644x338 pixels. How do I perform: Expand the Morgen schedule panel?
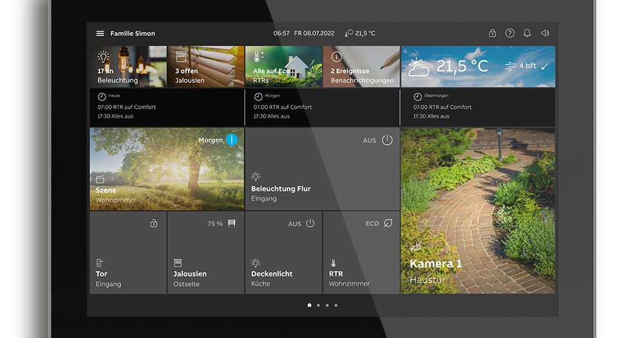322,107
